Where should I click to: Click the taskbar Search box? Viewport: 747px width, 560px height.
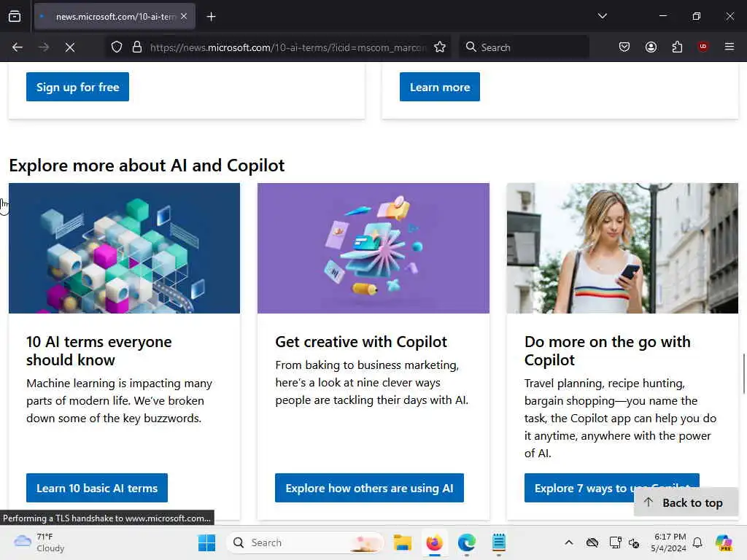306,542
